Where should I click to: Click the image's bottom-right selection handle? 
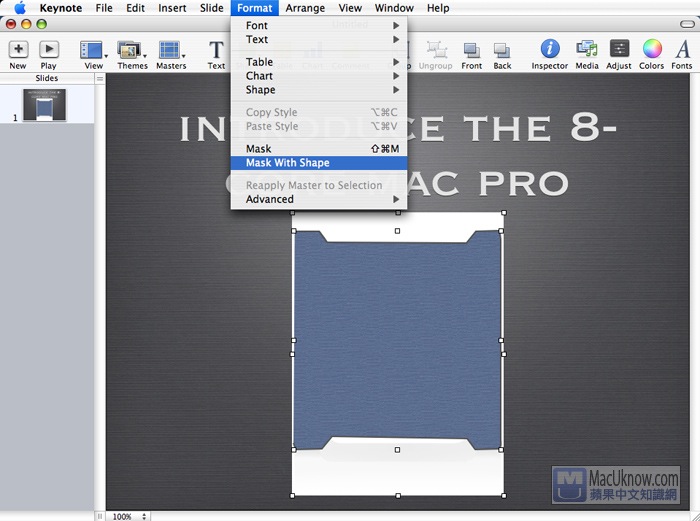(x=504, y=496)
